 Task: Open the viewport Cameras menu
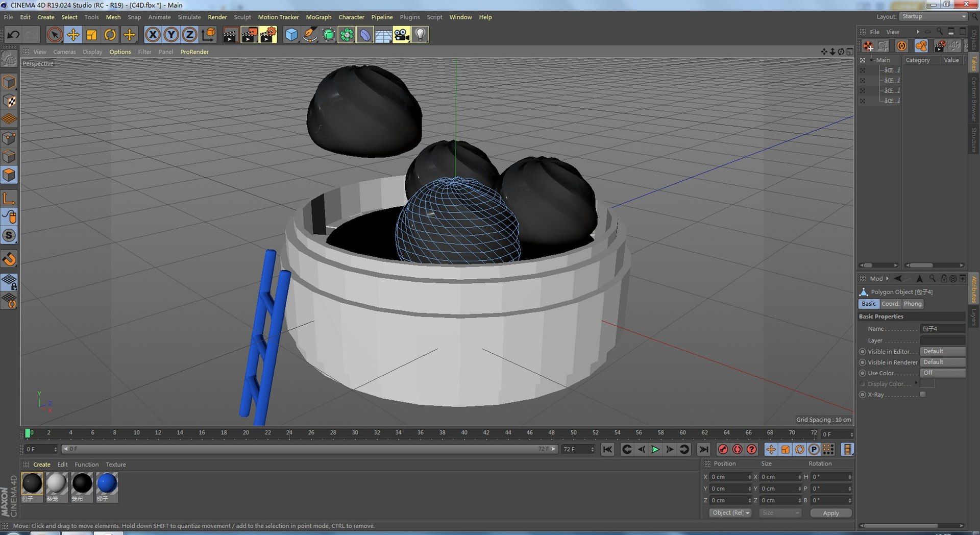pos(64,52)
